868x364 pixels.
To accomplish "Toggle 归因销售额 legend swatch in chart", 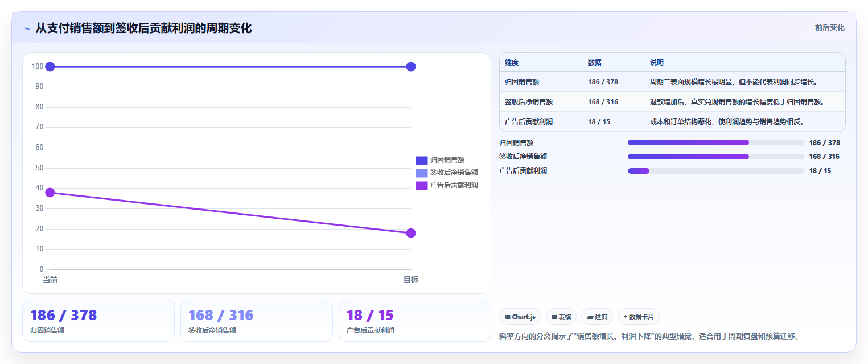I will pos(421,160).
